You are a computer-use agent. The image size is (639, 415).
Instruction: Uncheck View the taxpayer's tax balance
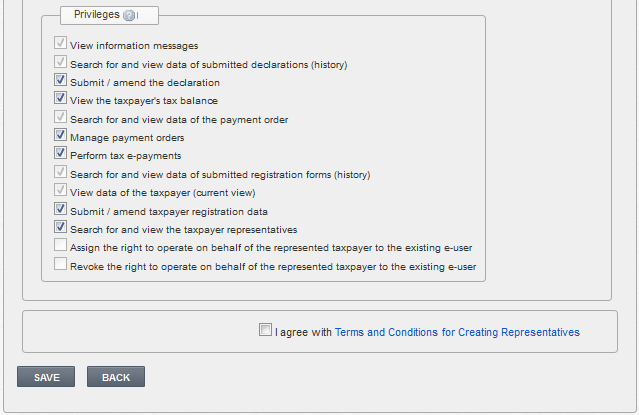[x=60, y=98]
